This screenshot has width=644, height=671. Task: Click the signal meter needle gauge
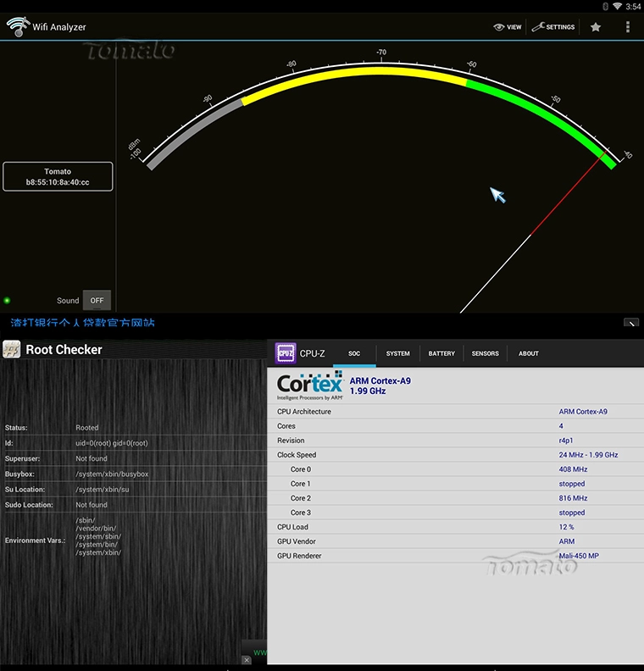point(534,231)
